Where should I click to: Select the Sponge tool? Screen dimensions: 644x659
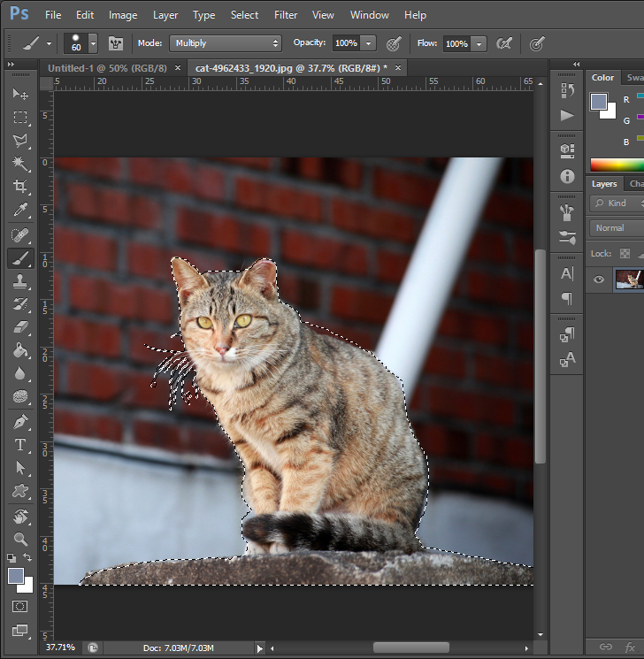20,396
